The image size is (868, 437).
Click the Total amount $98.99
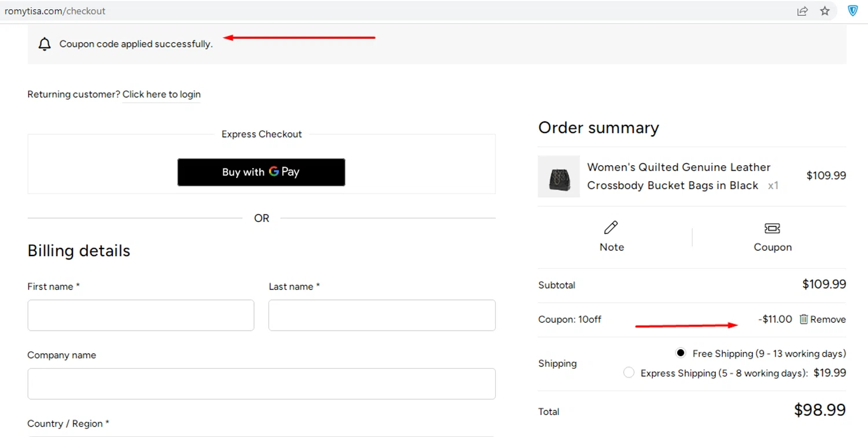(820, 410)
